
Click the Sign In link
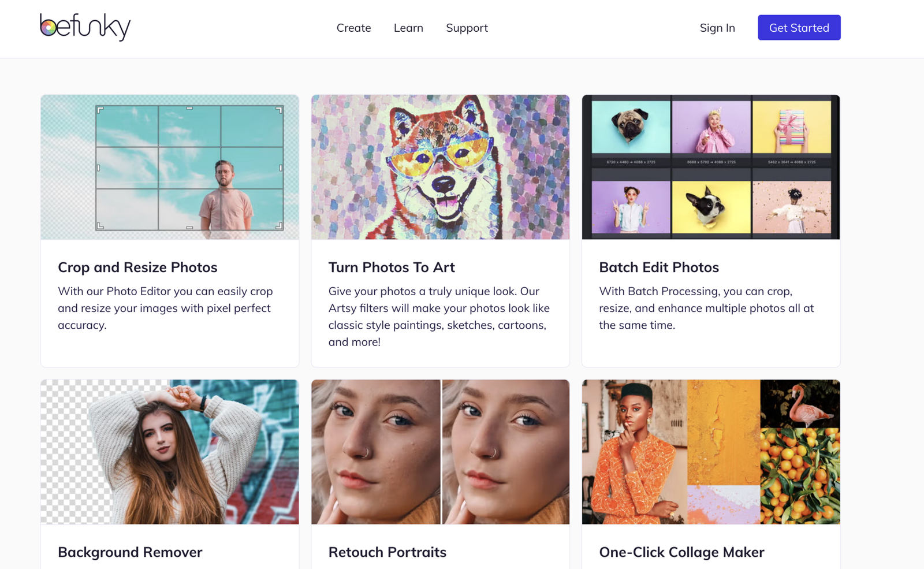pos(717,28)
